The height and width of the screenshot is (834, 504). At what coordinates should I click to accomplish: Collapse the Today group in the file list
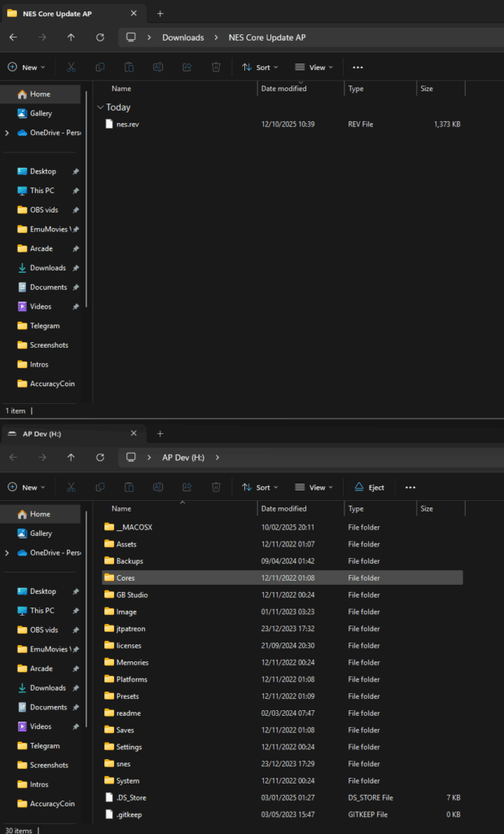100,108
